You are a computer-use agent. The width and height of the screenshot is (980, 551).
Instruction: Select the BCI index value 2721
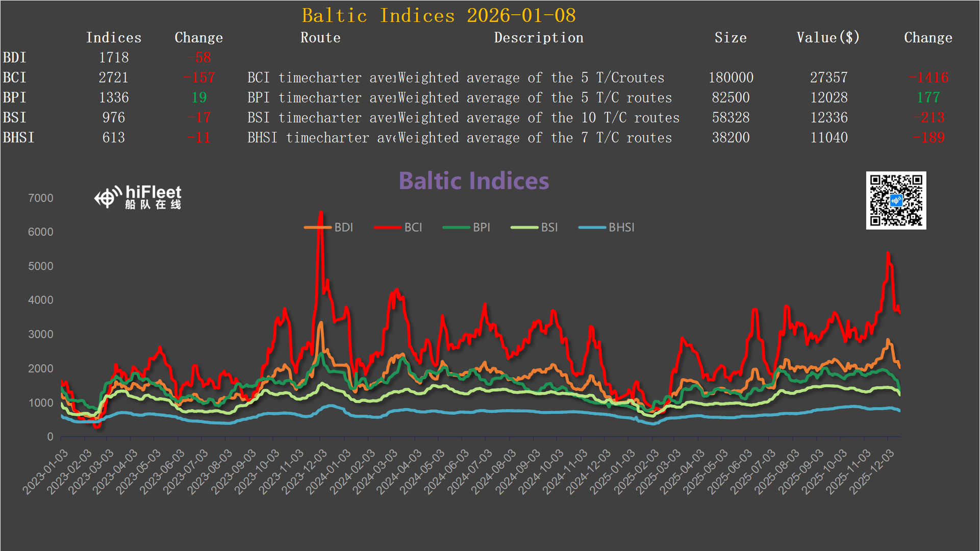[113, 78]
